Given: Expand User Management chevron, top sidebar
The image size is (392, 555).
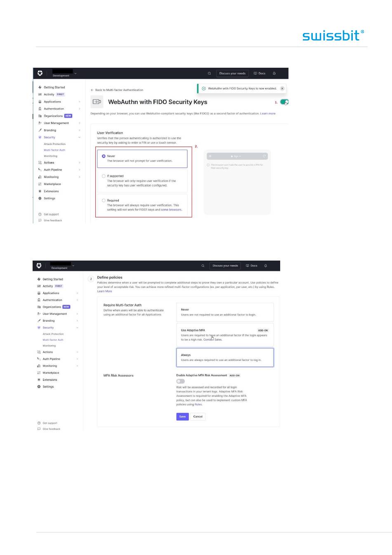Looking at the screenshot, I should [80, 123].
